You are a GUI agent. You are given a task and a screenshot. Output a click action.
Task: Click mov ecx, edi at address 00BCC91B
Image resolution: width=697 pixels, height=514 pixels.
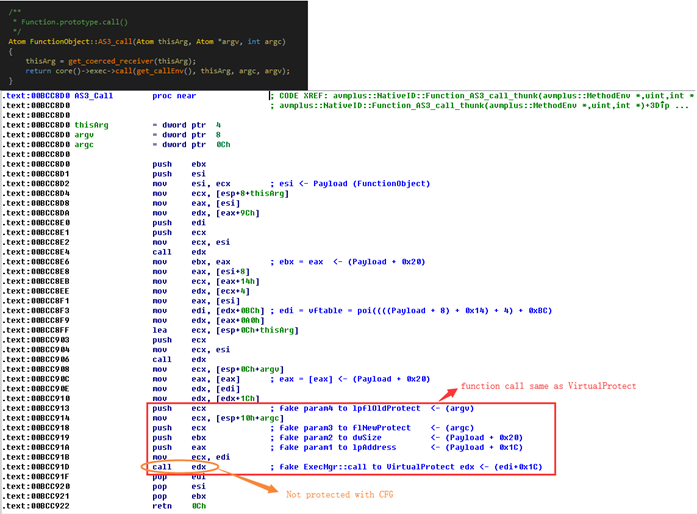191,458
